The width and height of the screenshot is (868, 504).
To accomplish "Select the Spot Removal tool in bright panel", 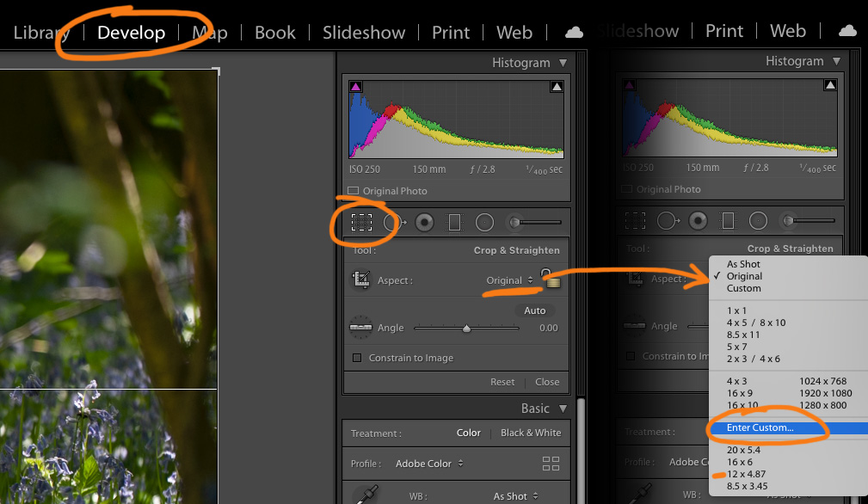I will coord(394,223).
